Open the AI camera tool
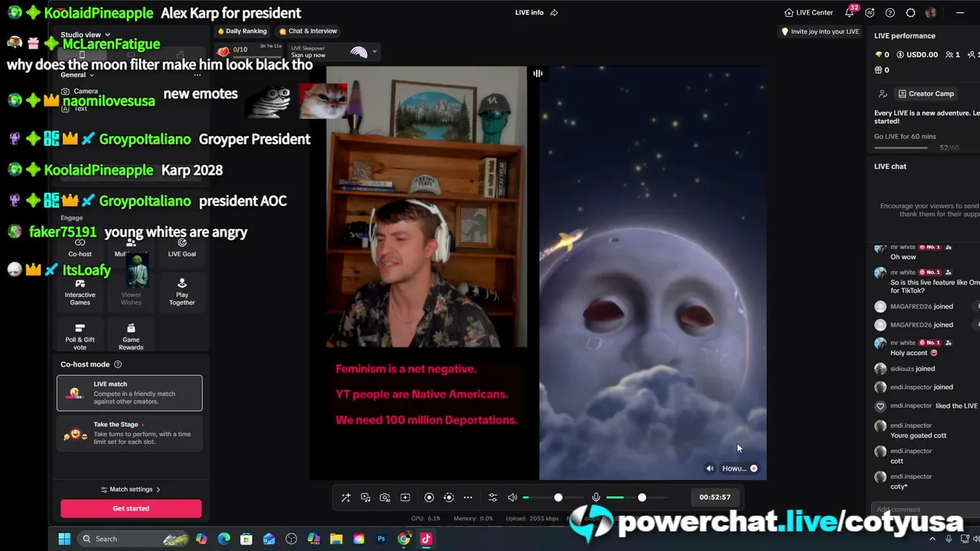 (x=385, y=497)
